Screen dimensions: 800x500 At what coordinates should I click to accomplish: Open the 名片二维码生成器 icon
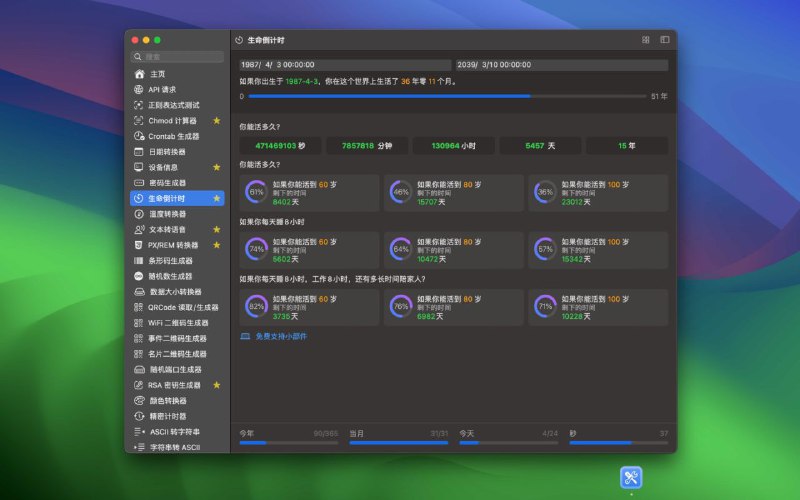pyautogui.click(x=138, y=354)
